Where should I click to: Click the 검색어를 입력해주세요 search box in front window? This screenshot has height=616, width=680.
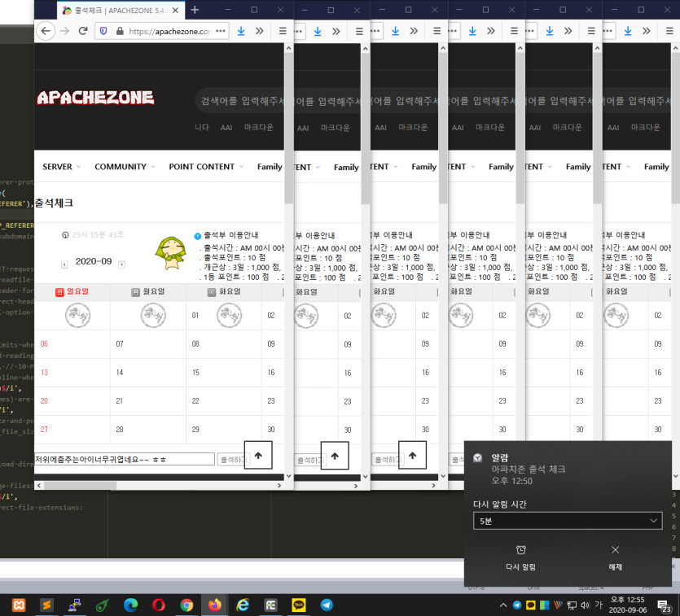pyautogui.click(x=241, y=101)
